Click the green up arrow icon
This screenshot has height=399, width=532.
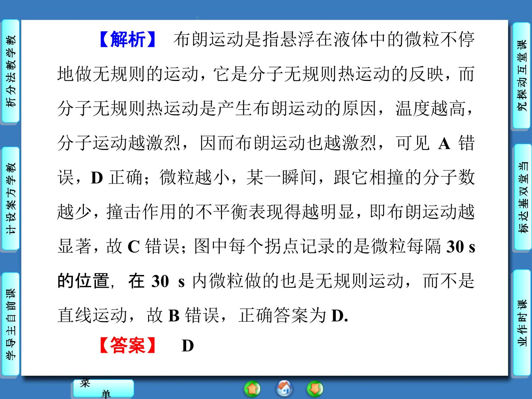click(x=252, y=389)
